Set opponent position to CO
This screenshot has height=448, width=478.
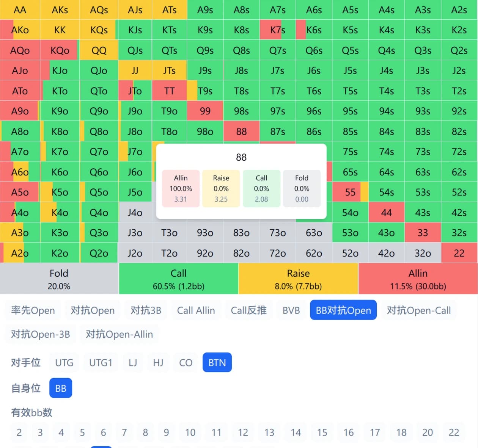point(186,362)
